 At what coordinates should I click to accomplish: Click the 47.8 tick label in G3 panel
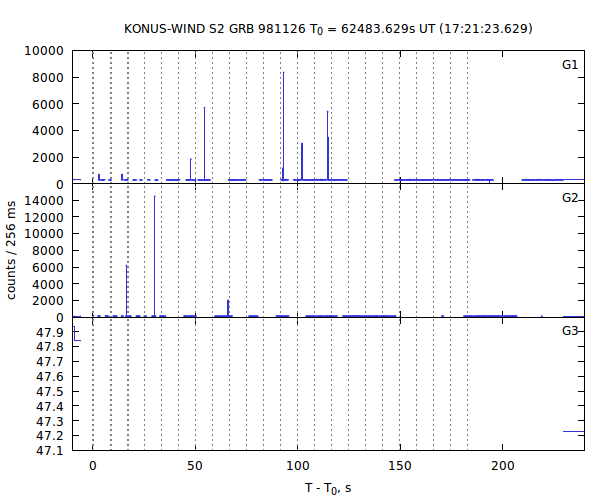(50, 347)
